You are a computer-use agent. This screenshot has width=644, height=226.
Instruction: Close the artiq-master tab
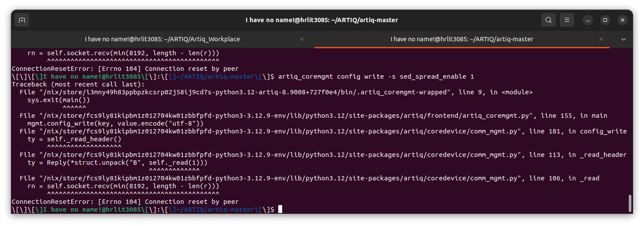[x=601, y=39]
